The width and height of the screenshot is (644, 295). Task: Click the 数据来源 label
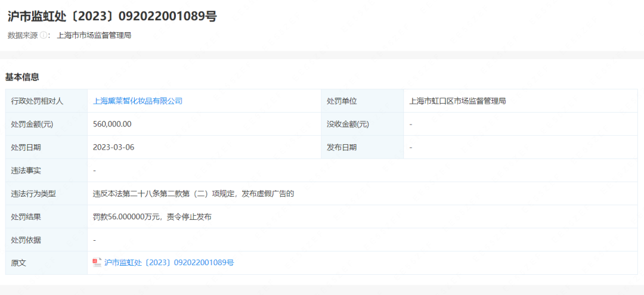pyautogui.click(x=23, y=36)
